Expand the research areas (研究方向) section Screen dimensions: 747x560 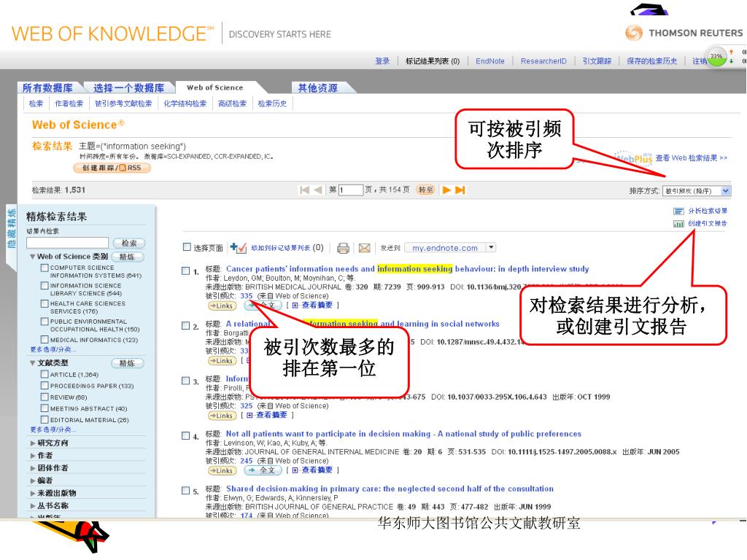point(32,443)
